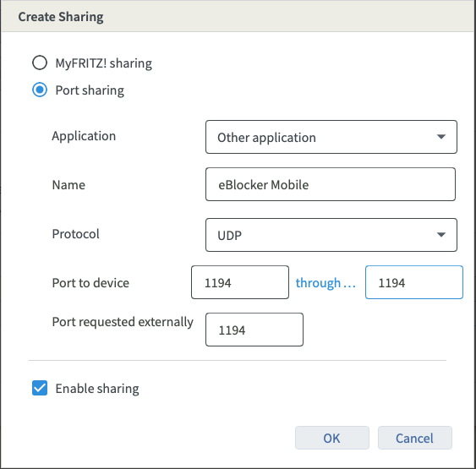Viewport: 476px width, 469px height.
Task: Confirm the dialog with OK
Action: (332, 438)
